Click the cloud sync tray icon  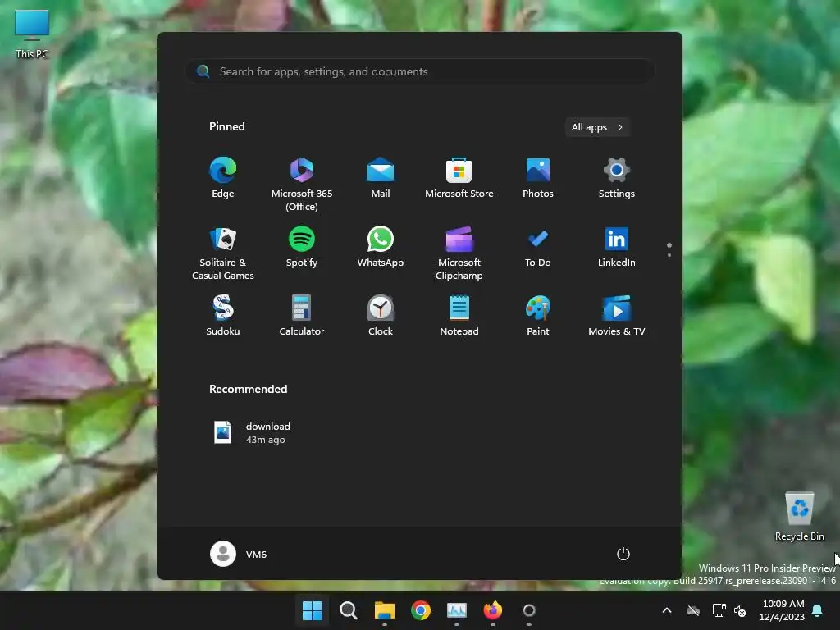click(x=693, y=610)
